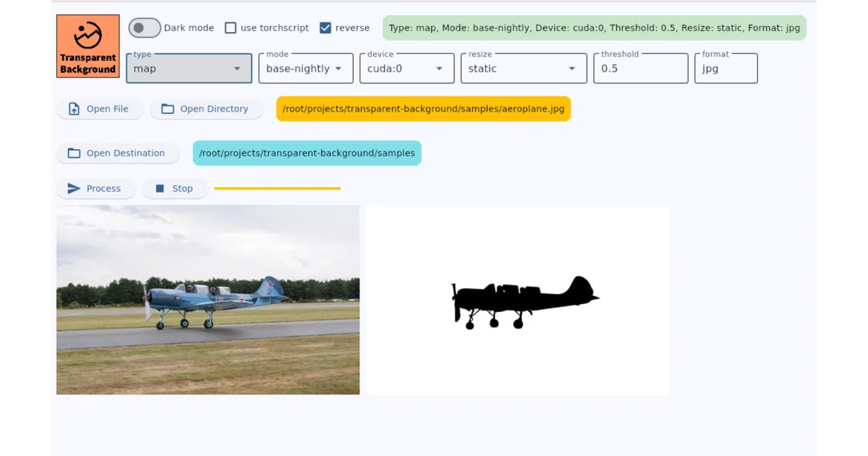Uncheck the reverse checkbox
Image resolution: width=868 pixels, height=456 pixels.
[x=325, y=28]
